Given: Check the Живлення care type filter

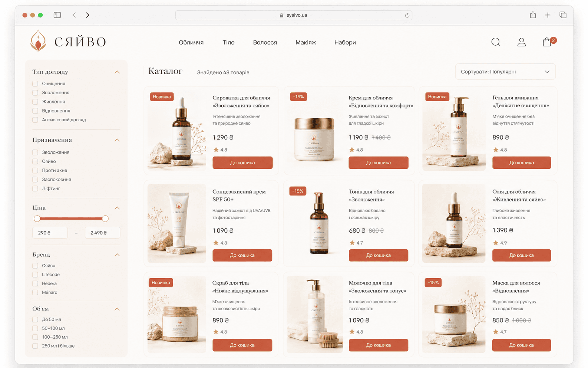Looking at the screenshot, I should click(35, 102).
